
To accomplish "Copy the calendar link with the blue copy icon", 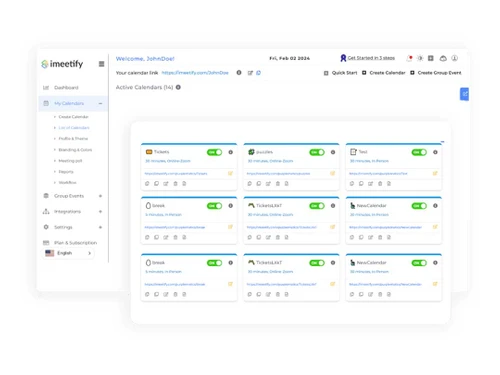I will point(258,73).
